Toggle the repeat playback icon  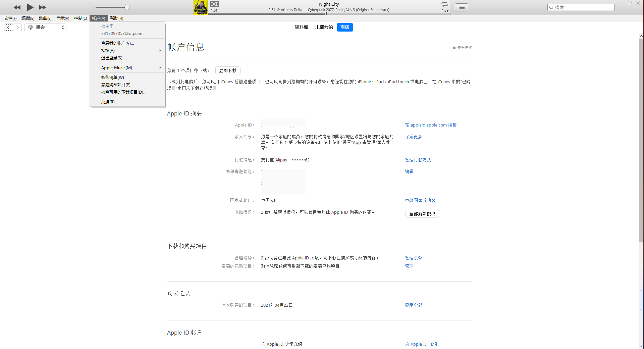click(444, 4)
